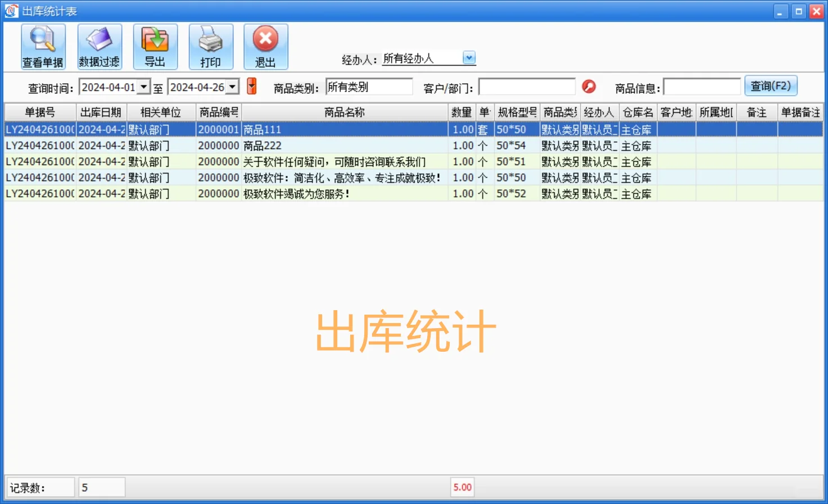The height and width of the screenshot is (504, 828).
Task: Click the quantity total 5.00 in status bar
Action: pyautogui.click(x=463, y=488)
